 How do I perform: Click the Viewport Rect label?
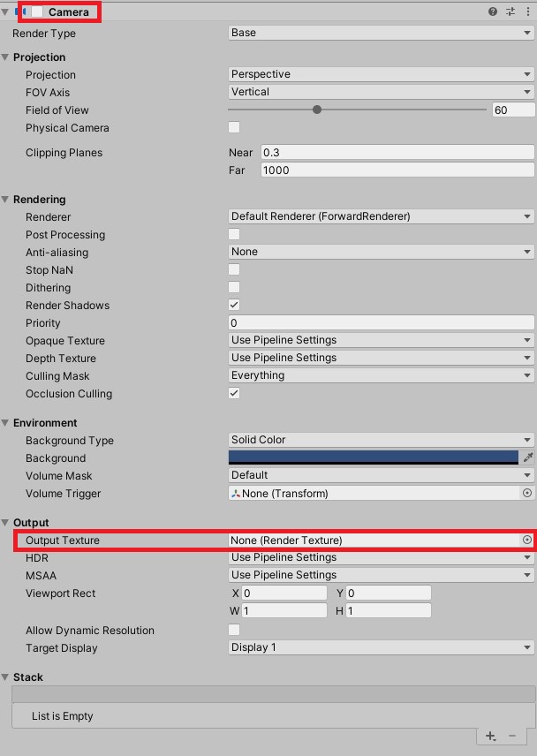tap(61, 593)
